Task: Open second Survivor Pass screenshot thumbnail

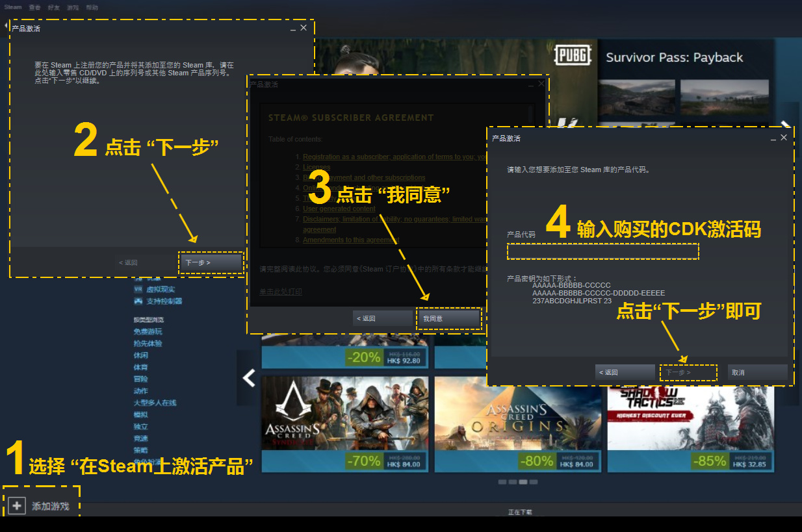Action: 725,97
